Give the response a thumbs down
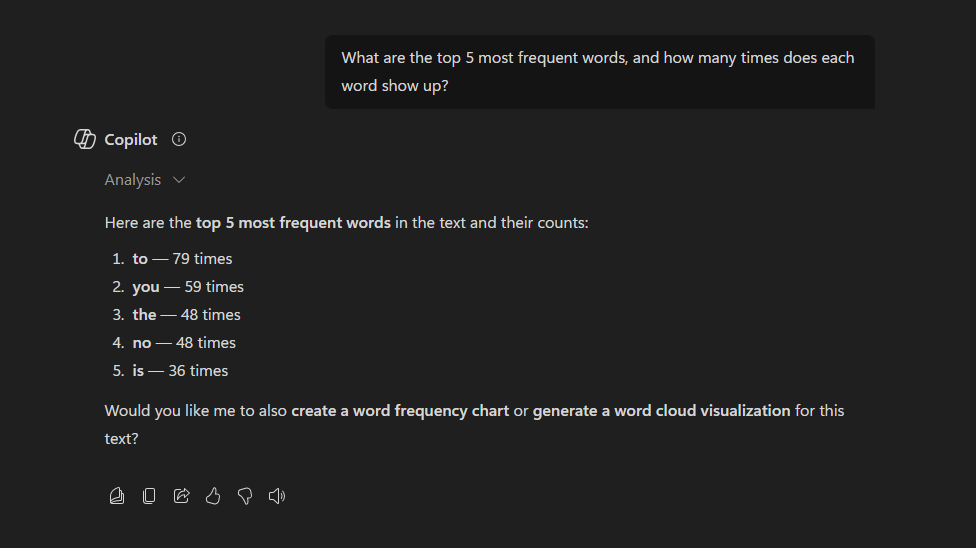 tap(245, 496)
